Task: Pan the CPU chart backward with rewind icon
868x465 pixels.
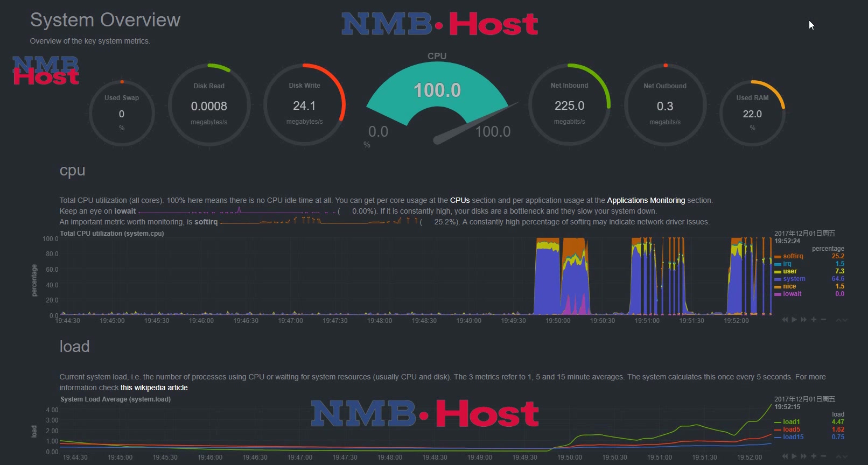Action: [x=785, y=320]
